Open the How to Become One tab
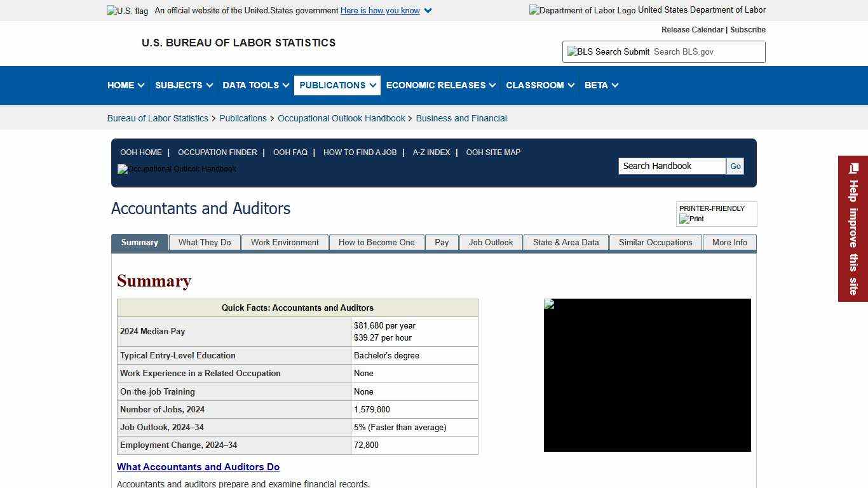The image size is (868, 488). 376,242
